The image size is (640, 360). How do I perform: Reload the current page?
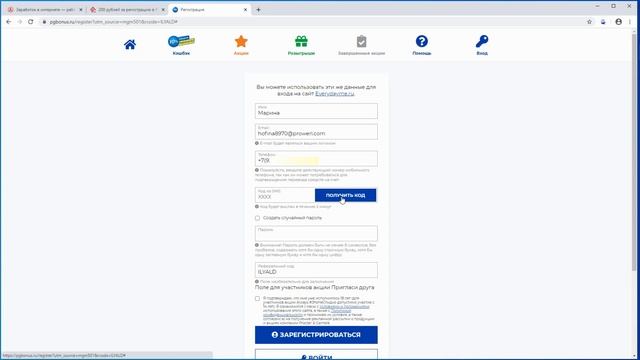pos(31,22)
